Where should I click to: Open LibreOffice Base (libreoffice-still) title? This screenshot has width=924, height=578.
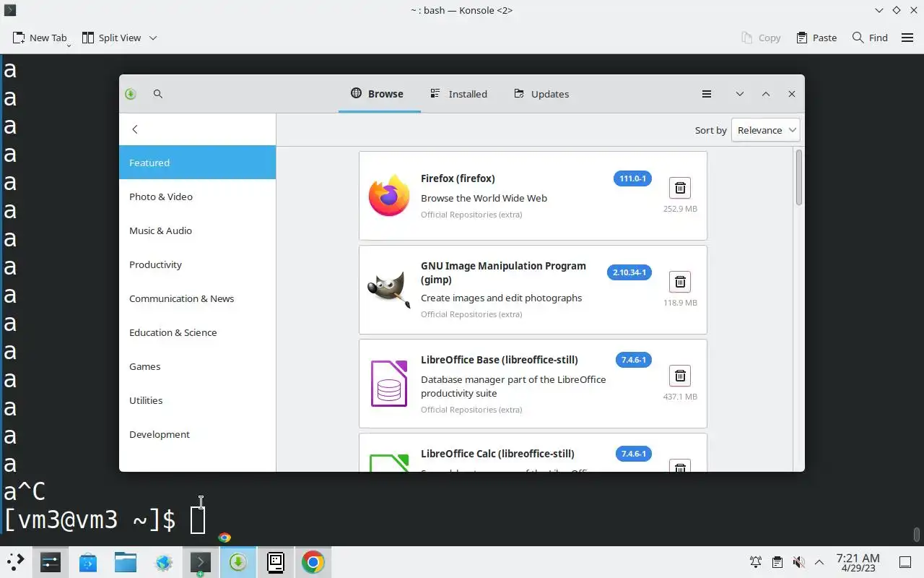pyautogui.click(x=499, y=360)
